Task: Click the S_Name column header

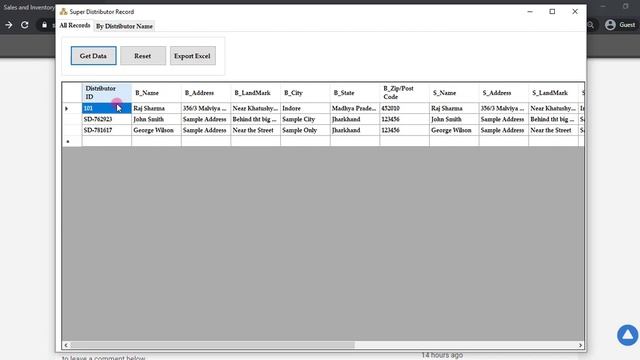Action: pos(454,93)
